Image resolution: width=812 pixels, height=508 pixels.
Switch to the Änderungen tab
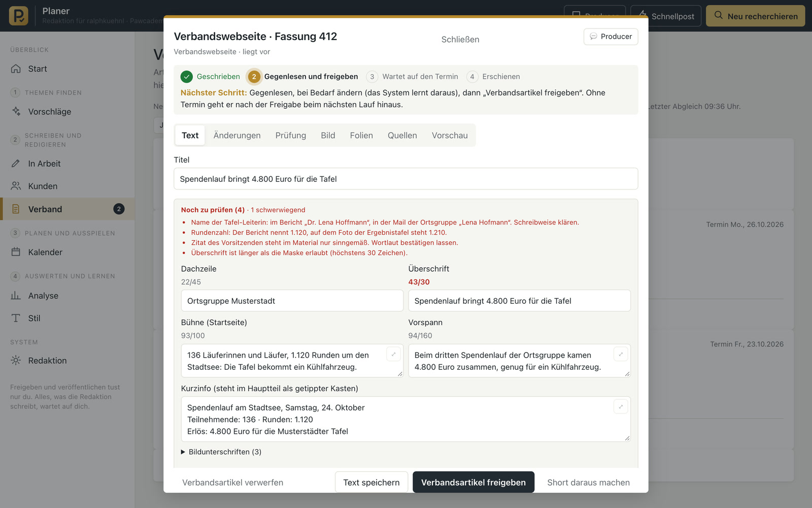pos(237,135)
